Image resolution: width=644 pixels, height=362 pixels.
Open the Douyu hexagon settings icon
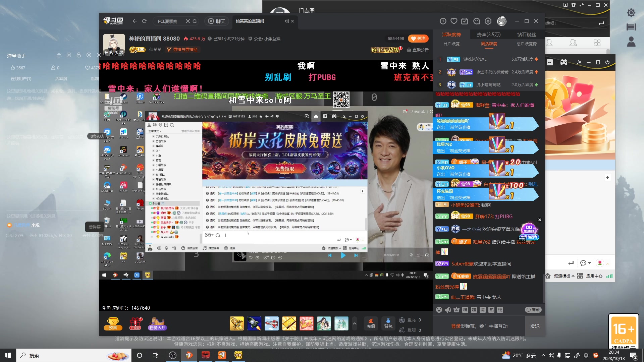pos(488,21)
